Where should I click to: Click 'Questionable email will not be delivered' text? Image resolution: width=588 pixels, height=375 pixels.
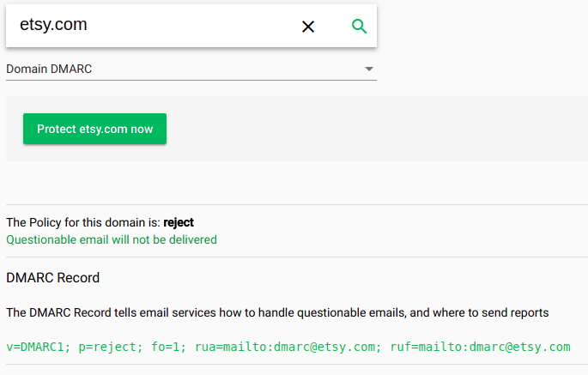tap(112, 239)
